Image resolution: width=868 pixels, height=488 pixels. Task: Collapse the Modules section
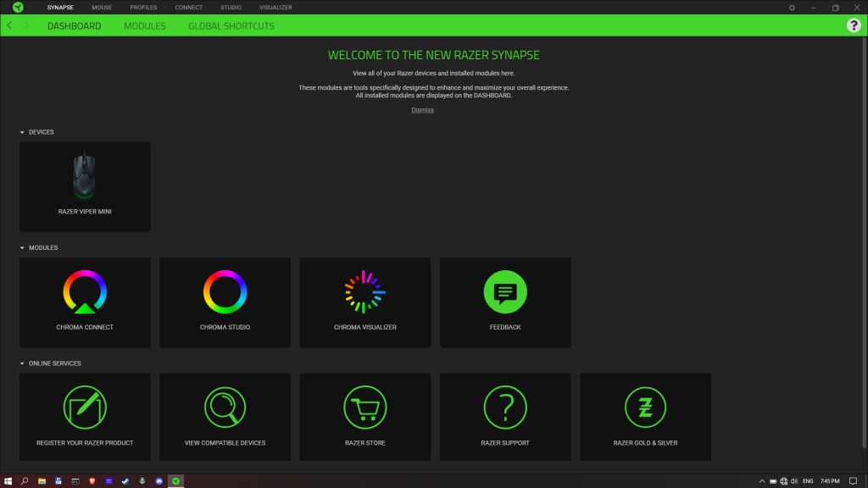coord(23,248)
